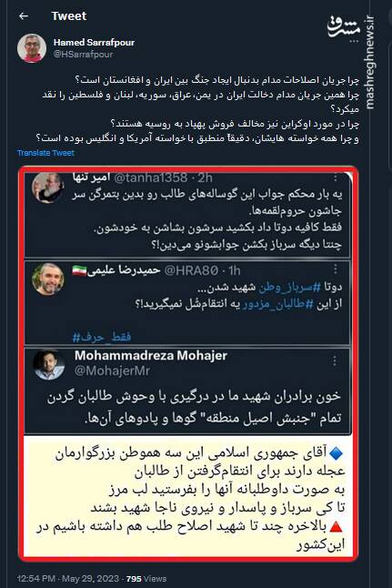Click the @HSarrafpour handle
The height and width of the screenshot is (588, 392).
coord(83,54)
